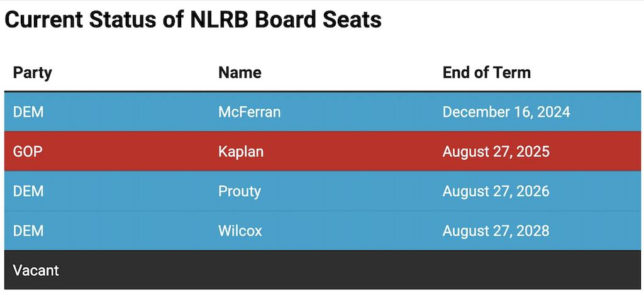
Task: Click the Vacant seat label
Action: (x=36, y=270)
